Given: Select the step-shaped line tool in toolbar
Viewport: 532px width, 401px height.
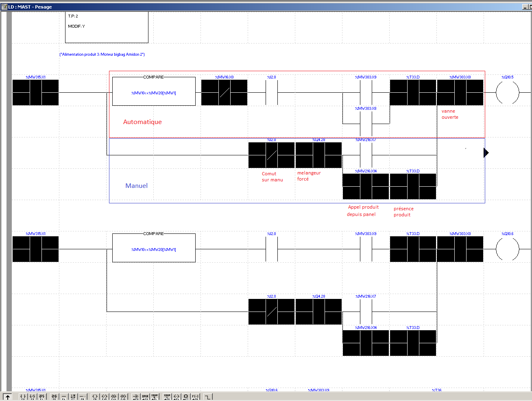Looking at the screenshot, I should [x=207, y=397].
